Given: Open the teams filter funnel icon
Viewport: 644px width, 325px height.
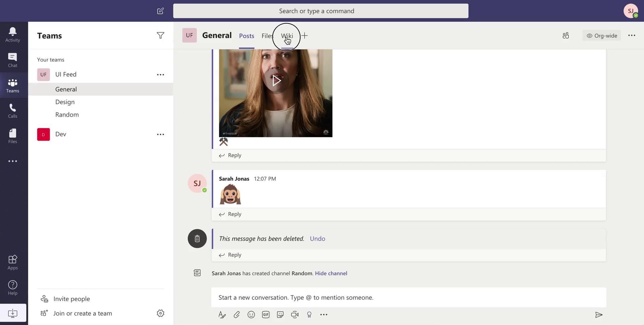Looking at the screenshot, I should tap(160, 36).
